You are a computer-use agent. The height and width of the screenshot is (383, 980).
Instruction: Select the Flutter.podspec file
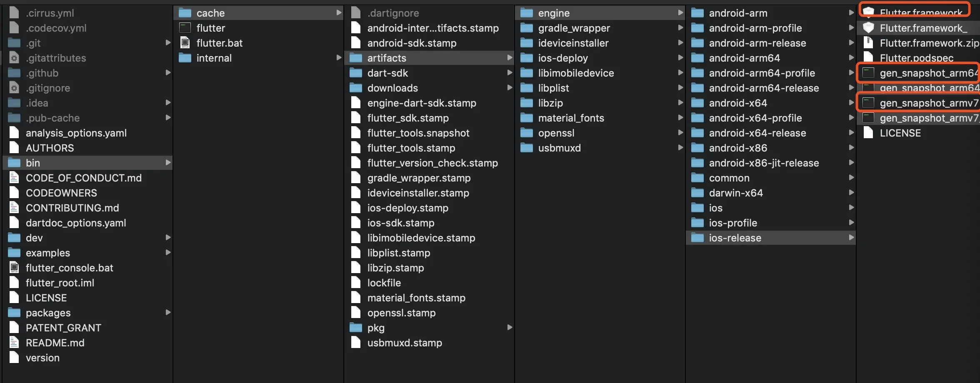919,58
